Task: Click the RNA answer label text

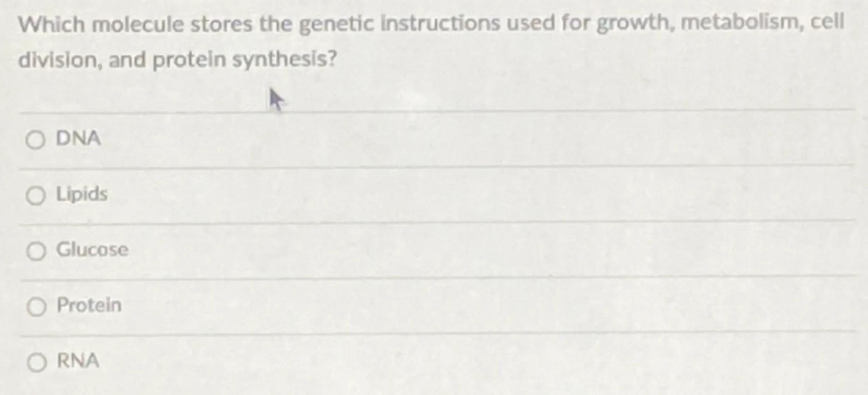Action: point(78,361)
